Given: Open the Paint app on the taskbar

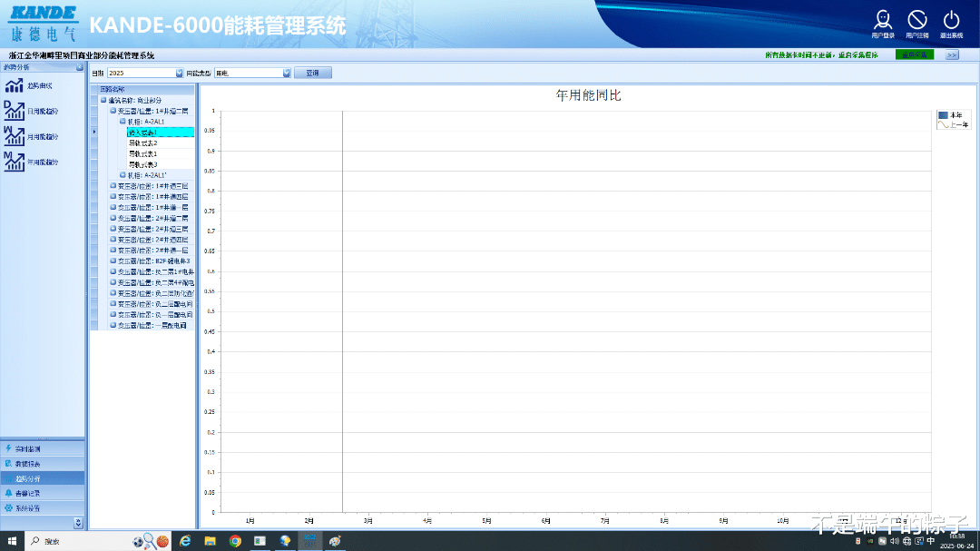Looking at the screenshot, I should click(x=335, y=541).
